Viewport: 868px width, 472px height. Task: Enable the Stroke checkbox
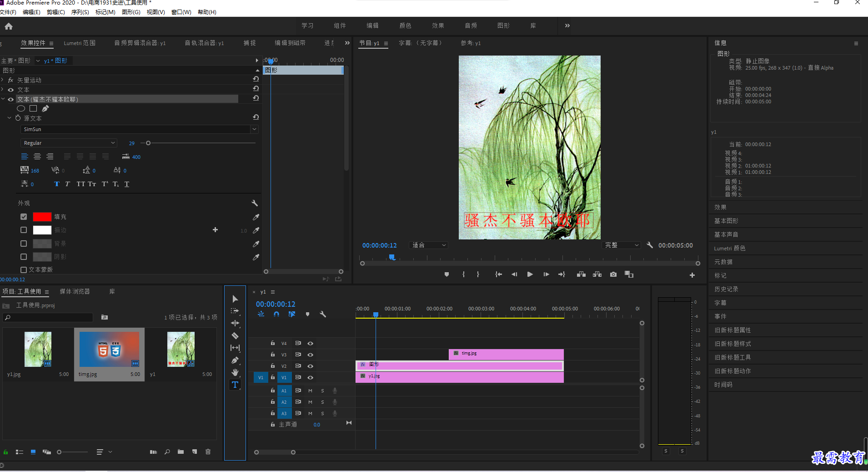[24, 230]
